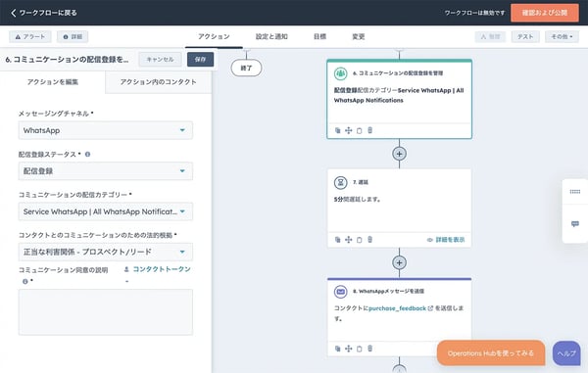
Task: Delete step 8 with trash icon
Action: tap(369, 349)
